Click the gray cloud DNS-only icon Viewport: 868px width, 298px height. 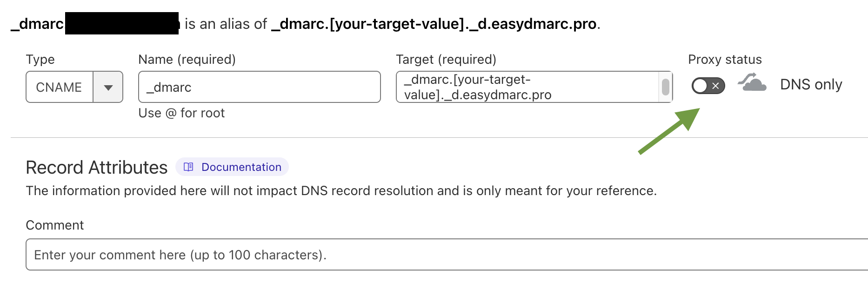[x=752, y=82]
